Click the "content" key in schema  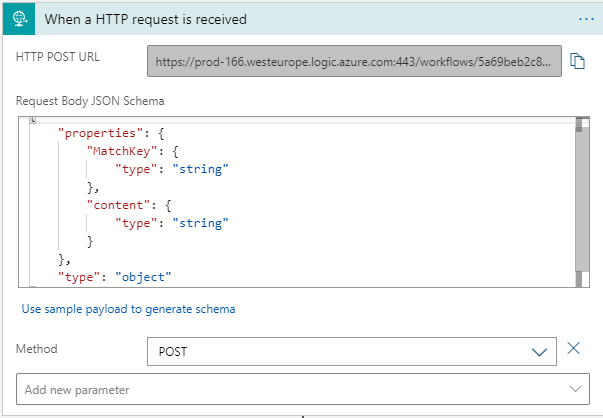[x=118, y=205]
